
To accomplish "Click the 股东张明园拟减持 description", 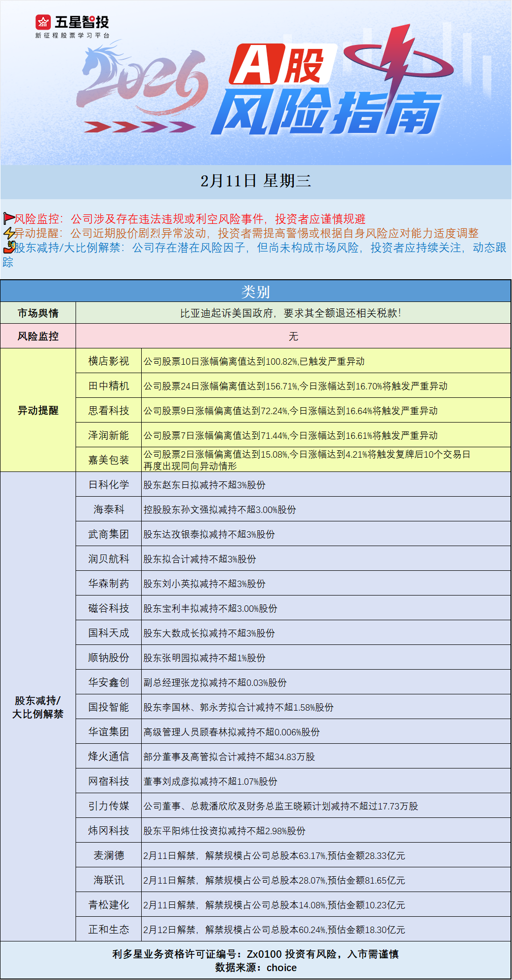I will (x=204, y=658).
